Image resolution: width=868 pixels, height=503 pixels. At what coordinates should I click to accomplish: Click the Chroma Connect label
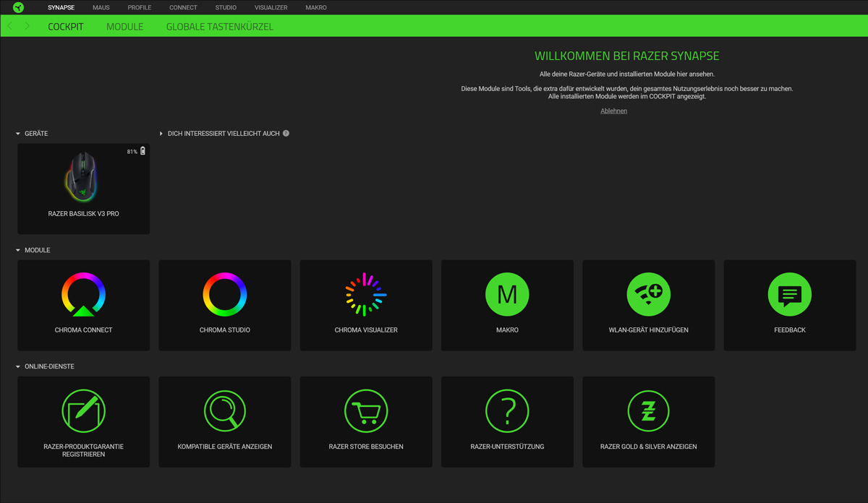tap(84, 330)
